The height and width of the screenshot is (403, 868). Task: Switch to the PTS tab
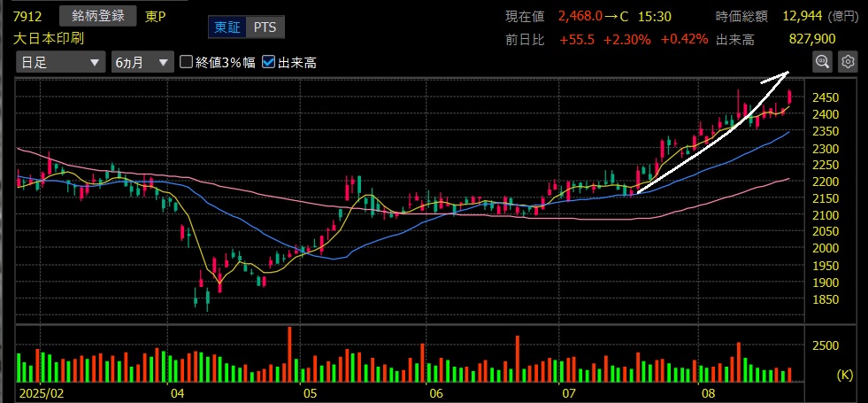(x=264, y=27)
